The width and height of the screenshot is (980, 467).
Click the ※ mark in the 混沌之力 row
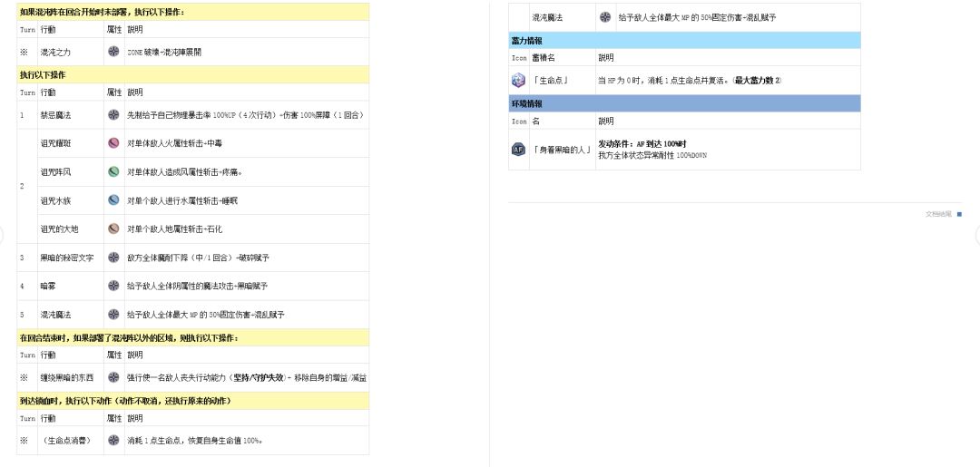click(24, 53)
